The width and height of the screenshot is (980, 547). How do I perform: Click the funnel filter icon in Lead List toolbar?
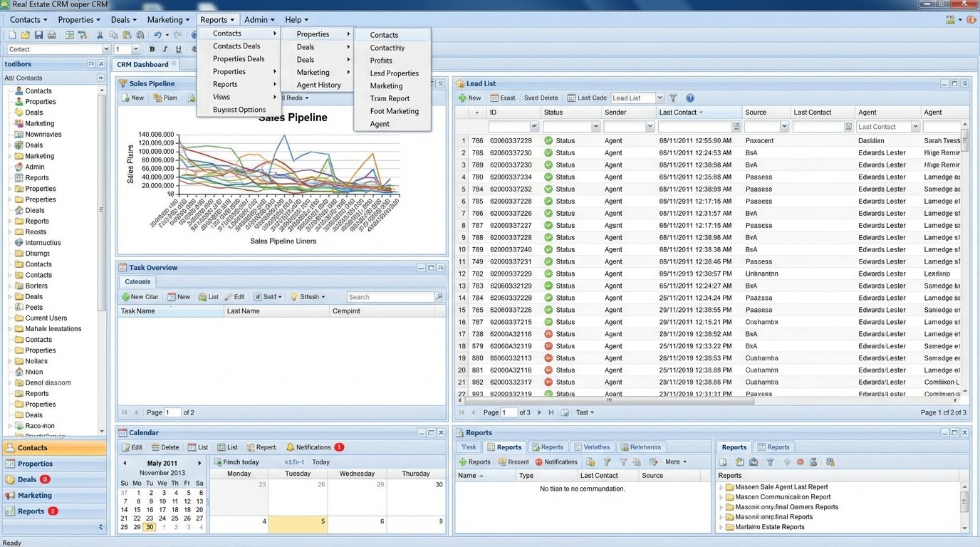(673, 98)
